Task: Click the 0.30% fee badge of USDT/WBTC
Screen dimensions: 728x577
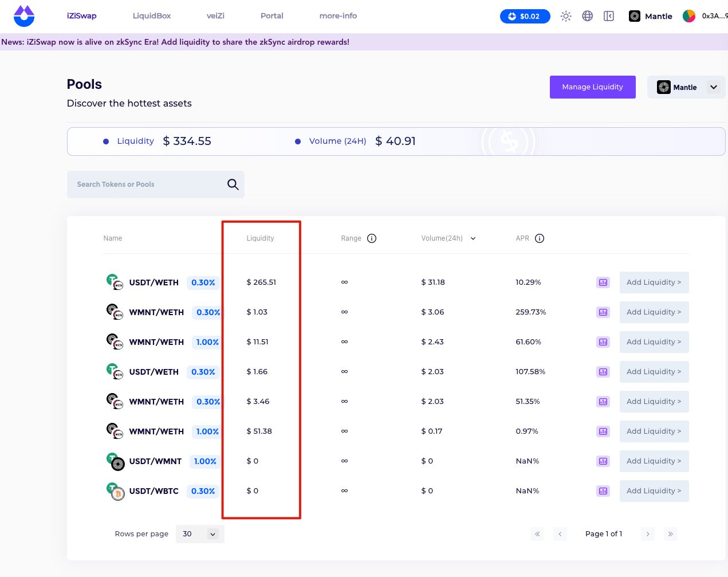Action: point(203,491)
